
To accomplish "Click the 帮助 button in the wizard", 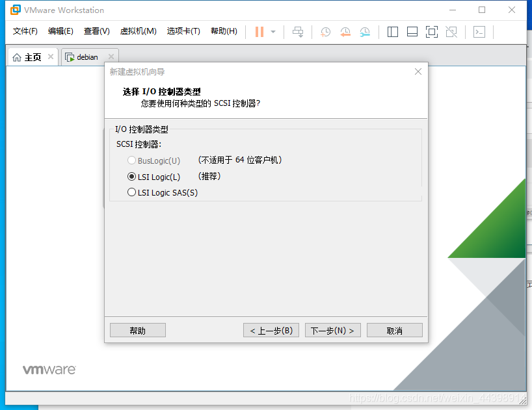I will click(138, 330).
